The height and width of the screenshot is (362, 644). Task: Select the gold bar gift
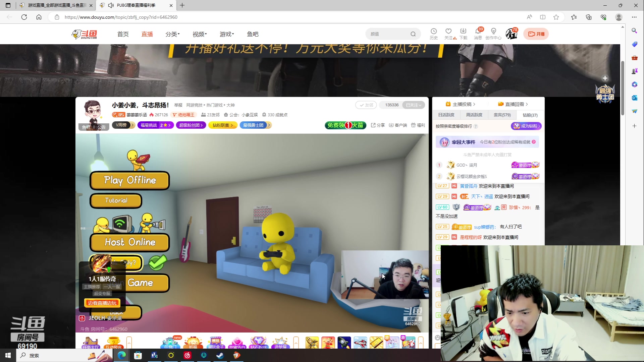(x=376, y=343)
